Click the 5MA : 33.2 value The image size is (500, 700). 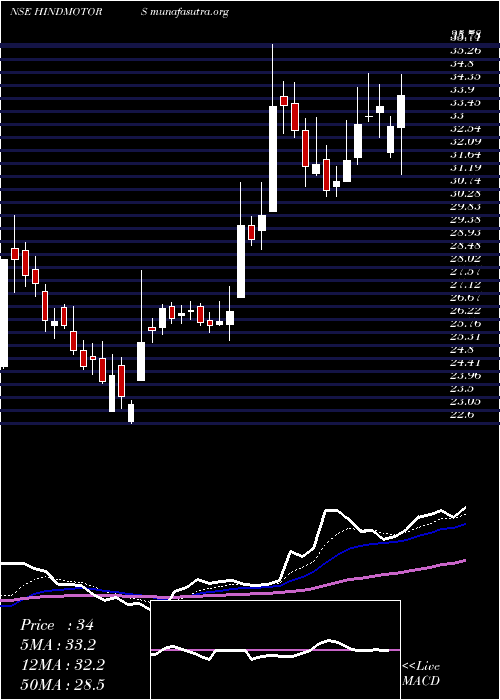coord(58,645)
